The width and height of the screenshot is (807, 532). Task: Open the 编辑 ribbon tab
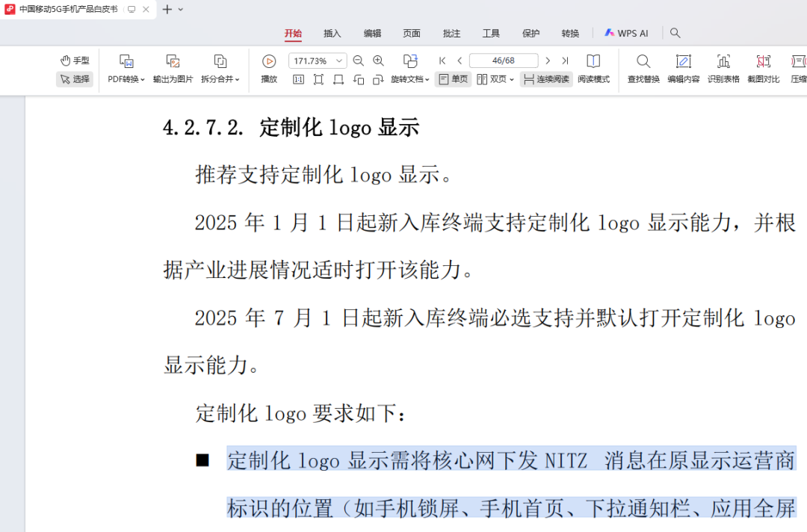coord(372,34)
